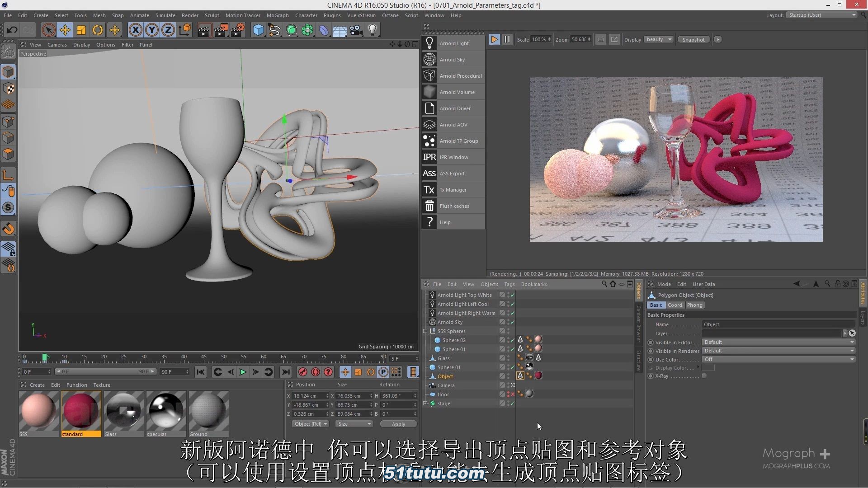This screenshot has width=868, height=488.
Task: Open the Tx Manager
Action: (453, 190)
